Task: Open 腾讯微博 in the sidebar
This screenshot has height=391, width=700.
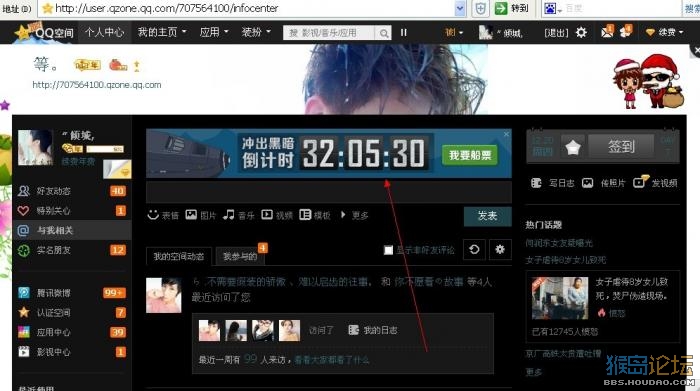Action: coord(54,293)
